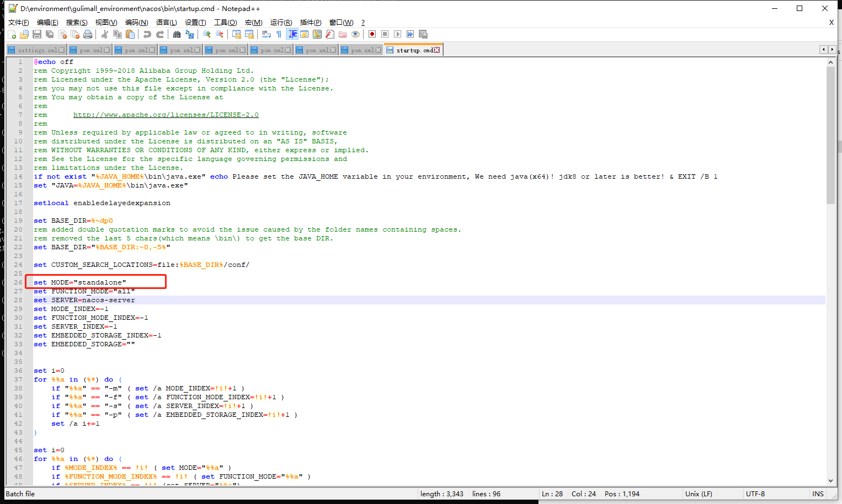Image resolution: width=842 pixels, height=504 pixels.
Task: Toggle the Function List panel
Action: pyautogui.click(x=329, y=34)
